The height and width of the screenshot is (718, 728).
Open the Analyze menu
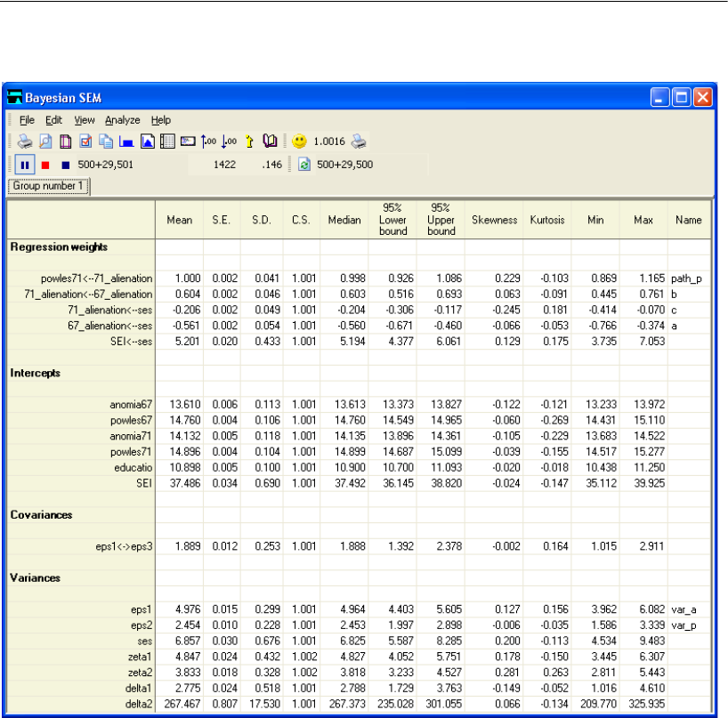click(x=122, y=120)
